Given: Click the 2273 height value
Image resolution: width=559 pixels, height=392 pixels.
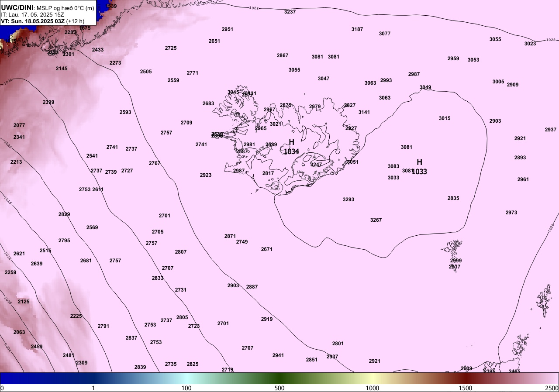Looking at the screenshot, I should point(115,63).
